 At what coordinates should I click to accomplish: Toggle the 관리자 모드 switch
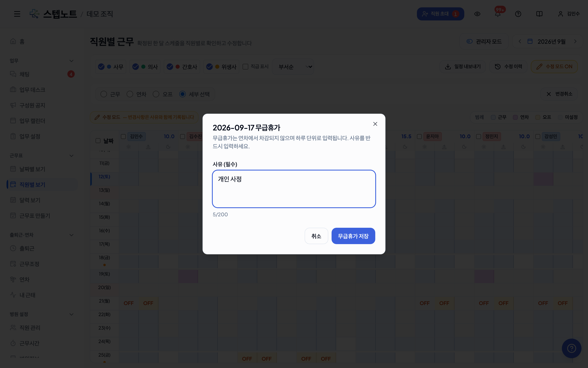tap(484, 41)
